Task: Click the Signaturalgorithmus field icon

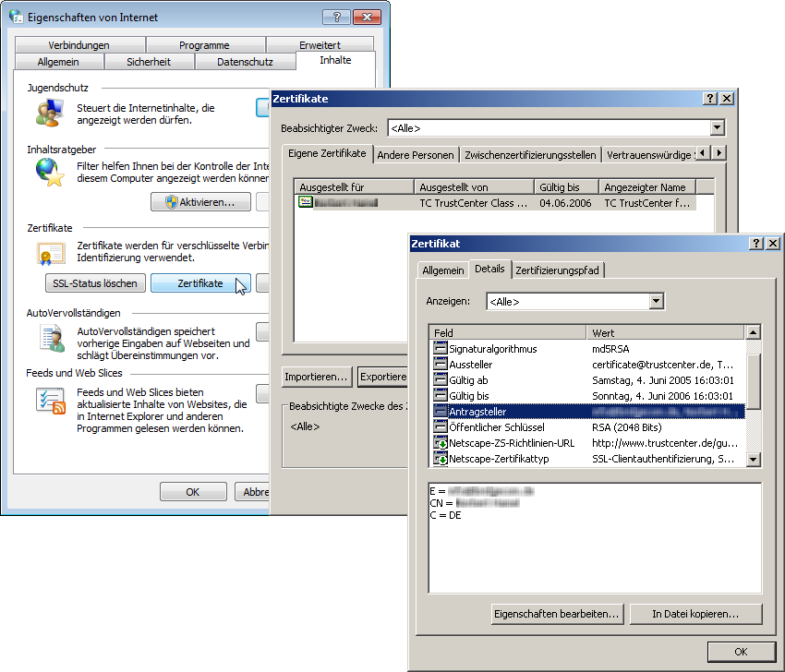Action: point(440,349)
